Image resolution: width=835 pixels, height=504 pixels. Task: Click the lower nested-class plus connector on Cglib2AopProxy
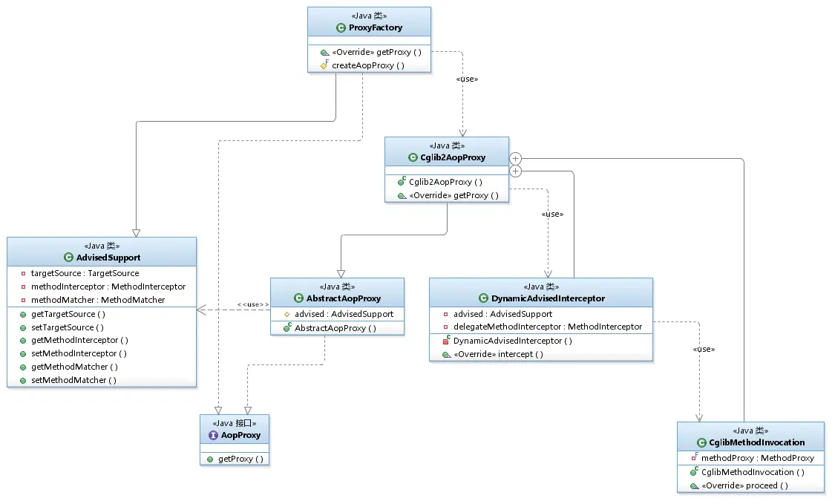[x=516, y=171]
